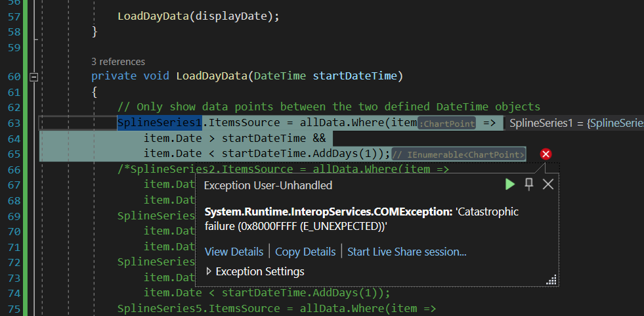644x316 pixels.
Task: Click the red exception error icon
Action: point(546,154)
